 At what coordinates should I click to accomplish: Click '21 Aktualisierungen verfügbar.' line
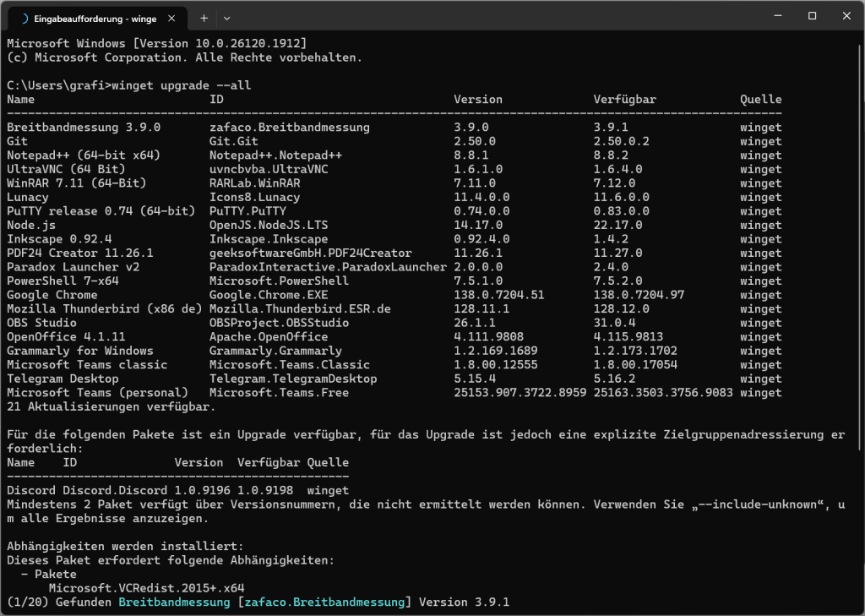point(111,406)
